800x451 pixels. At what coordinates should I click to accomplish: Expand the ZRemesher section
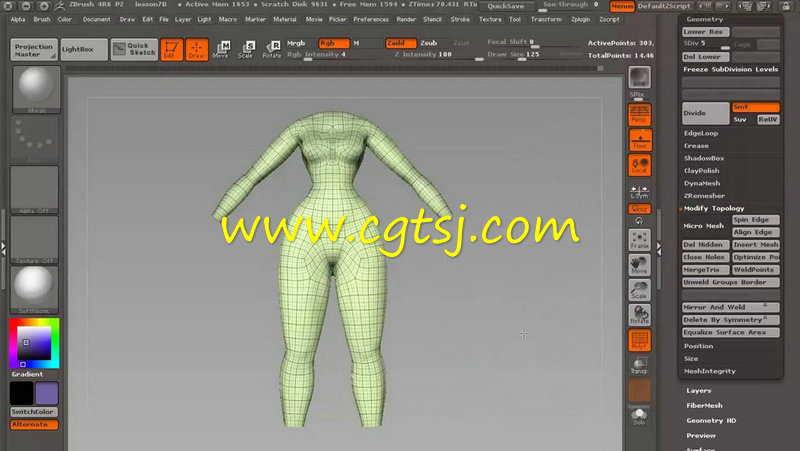click(705, 196)
